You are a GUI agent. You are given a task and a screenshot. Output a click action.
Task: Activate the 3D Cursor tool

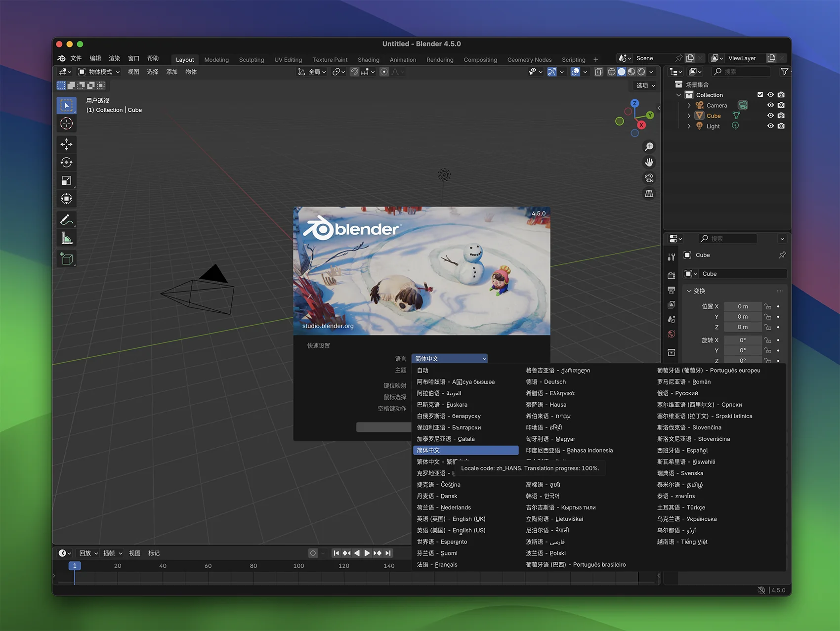click(x=66, y=124)
